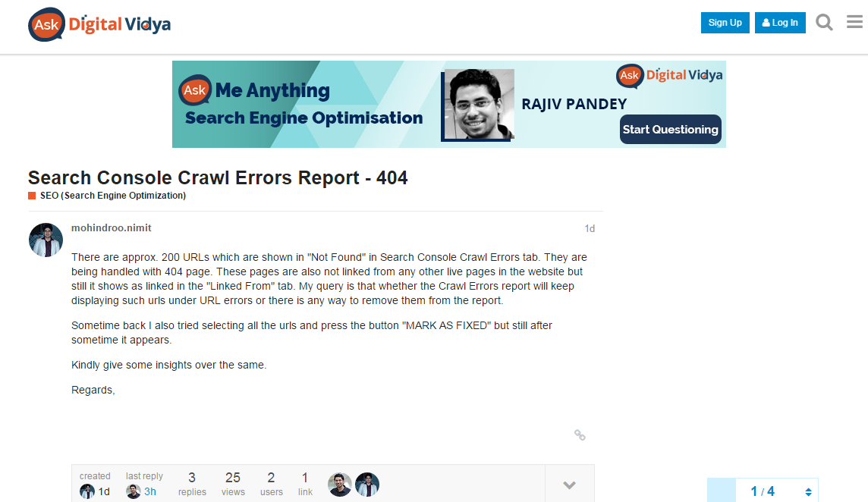Click the post's share link icon
Image resolution: width=868 pixels, height=502 pixels.
(580, 435)
